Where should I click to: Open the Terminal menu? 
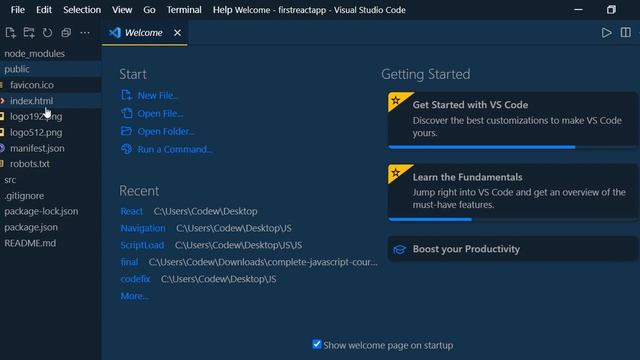(x=184, y=10)
